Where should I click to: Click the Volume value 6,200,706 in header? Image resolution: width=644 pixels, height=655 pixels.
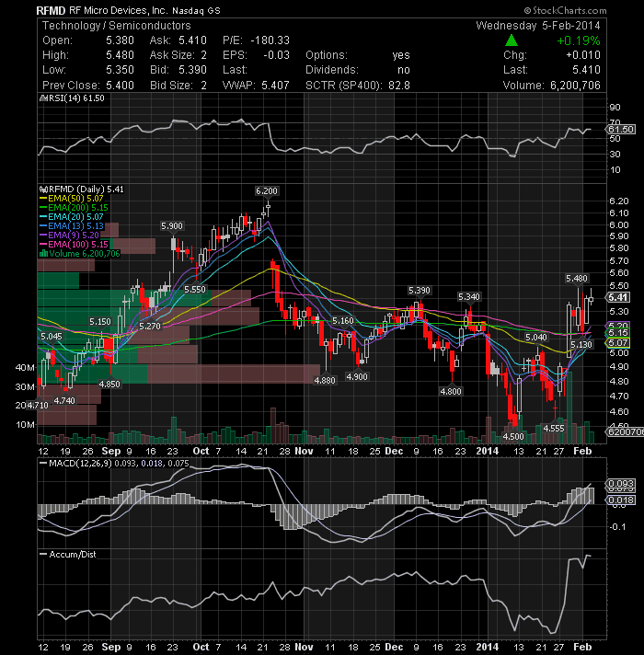(x=575, y=86)
